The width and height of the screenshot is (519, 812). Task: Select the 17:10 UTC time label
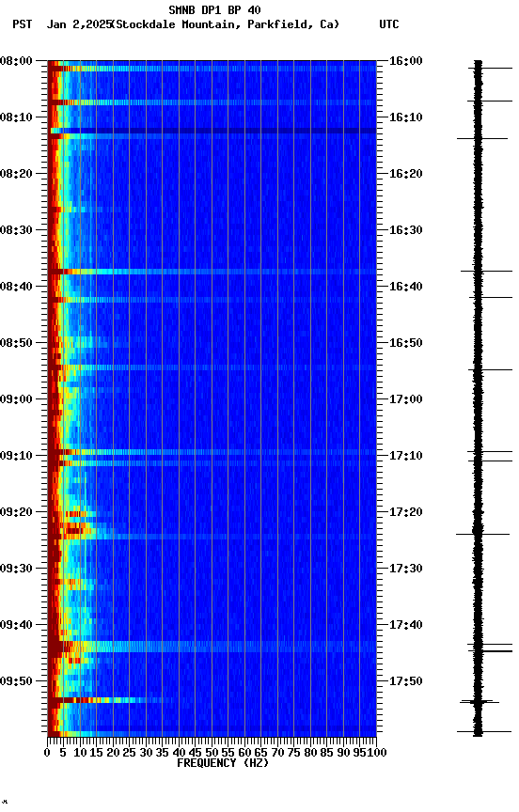[405, 456]
